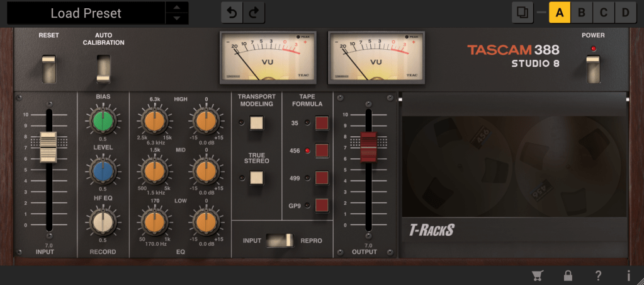644x285 pixels.
Task: Click the copy preset slot icon
Action: click(522, 13)
